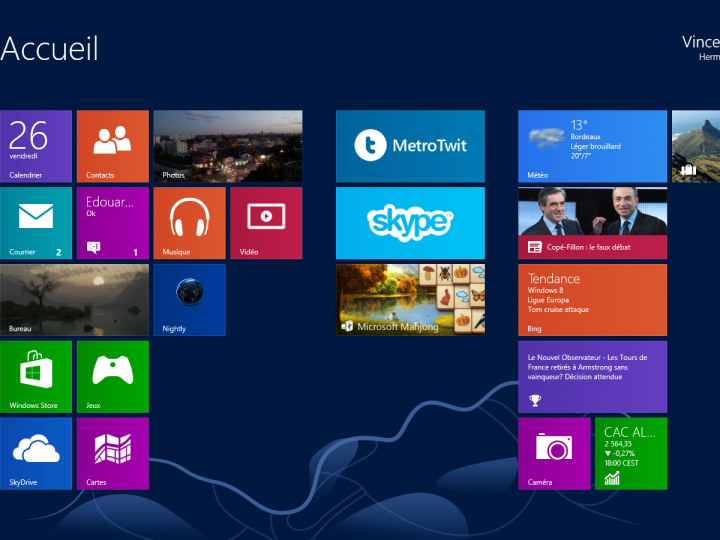The image size is (720, 540).
Task: Launch the Caméra tile
Action: pos(554,454)
